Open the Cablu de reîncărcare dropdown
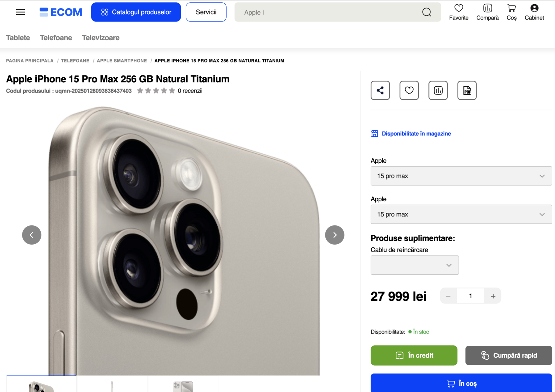Image resolution: width=555 pixels, height=392 pixels. [x=415, y=265]
